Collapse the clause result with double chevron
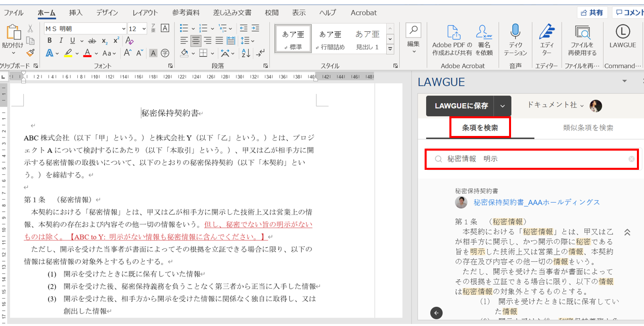The width and height of the screenshot is (644, 326). click(627, 232)
